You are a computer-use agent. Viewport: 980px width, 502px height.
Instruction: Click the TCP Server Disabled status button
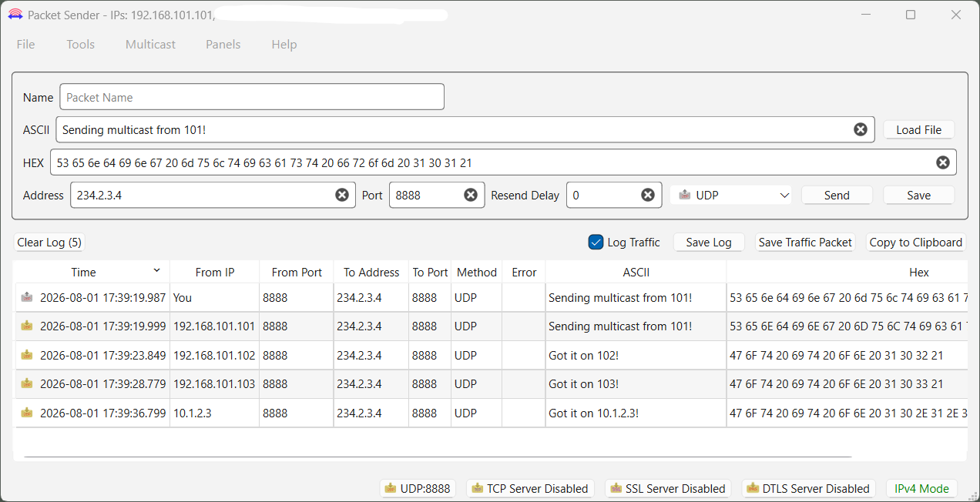click(x=529, y=488)
